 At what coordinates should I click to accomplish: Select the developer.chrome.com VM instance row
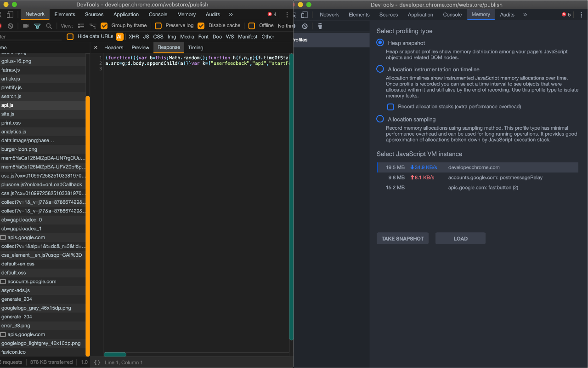pyautogui.click(x=478, y=167)
